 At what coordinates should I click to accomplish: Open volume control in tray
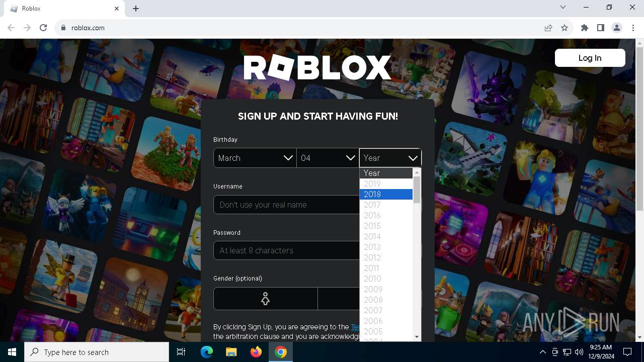click(x=579, y=352)
